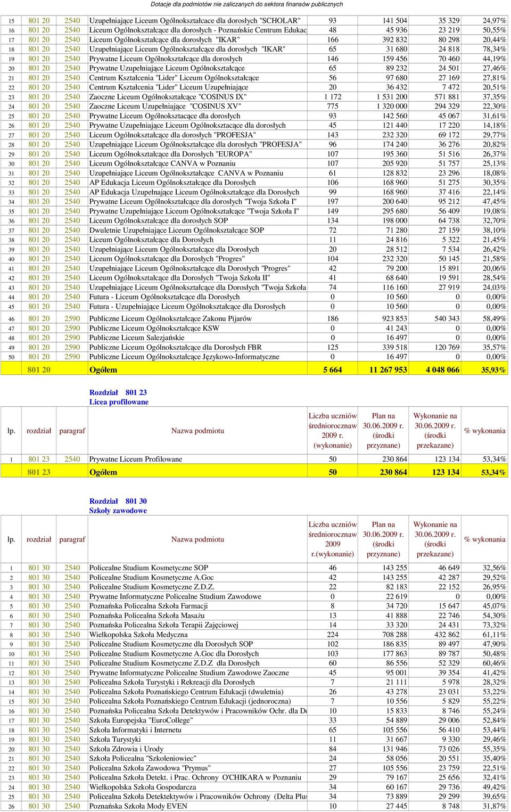Image resolution: width=511 pixels, height=812 pixels.
Task: Click the page title 'Dotacje dla podmiotów nie zaliczanych do sektora finansów publicznych'
Action: coord(246,4)
